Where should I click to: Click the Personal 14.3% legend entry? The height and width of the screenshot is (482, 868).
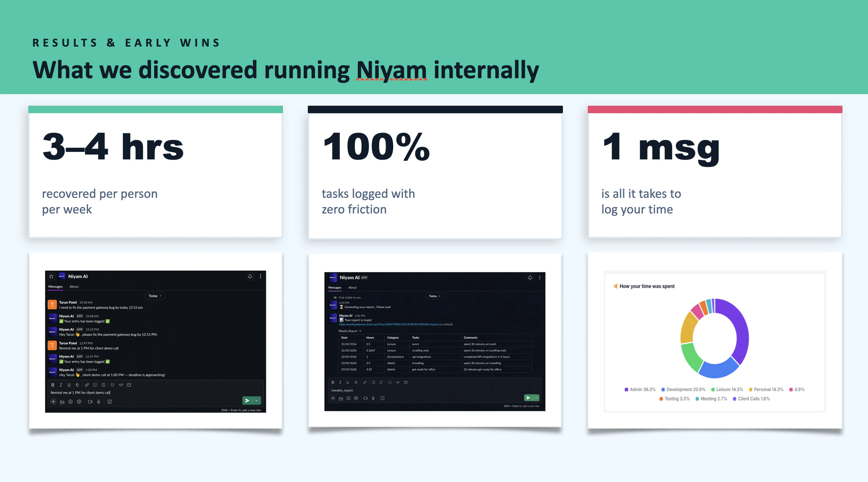click(766, 390)
